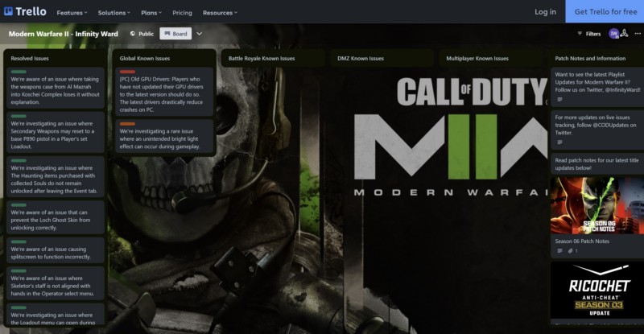Viewport: 644px width, 334px height.
Task: Click the red label on GPU Drivers card
Action: 127,72
